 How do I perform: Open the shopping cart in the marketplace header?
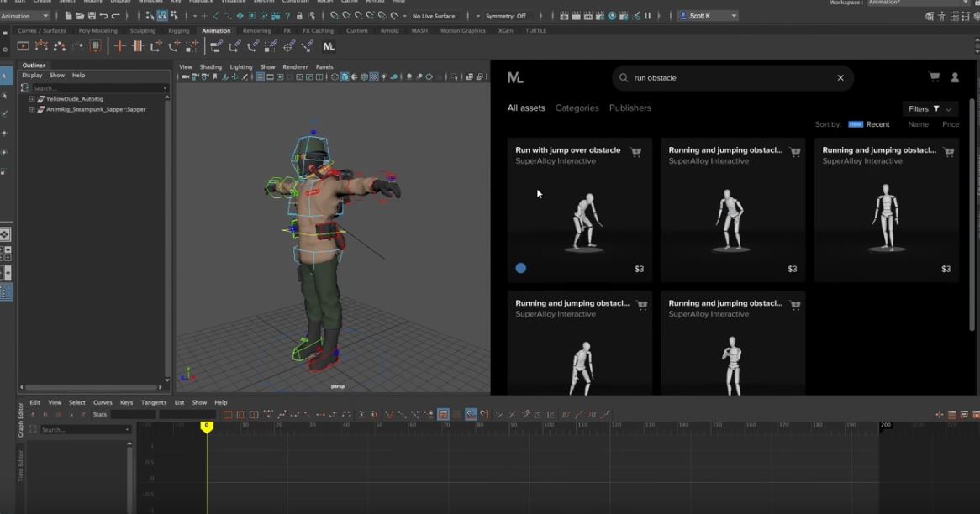pyautogui.click(x=934, y=77)
